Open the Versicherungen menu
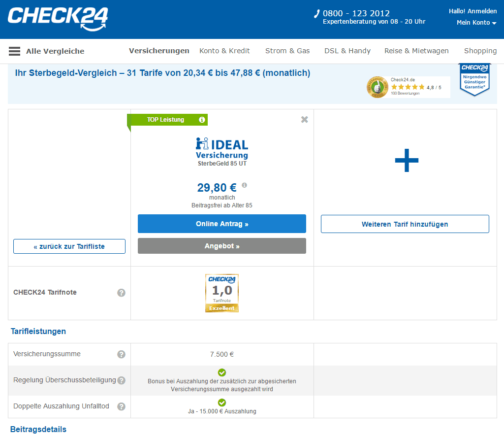504x438 pixels. click(159, 51)
